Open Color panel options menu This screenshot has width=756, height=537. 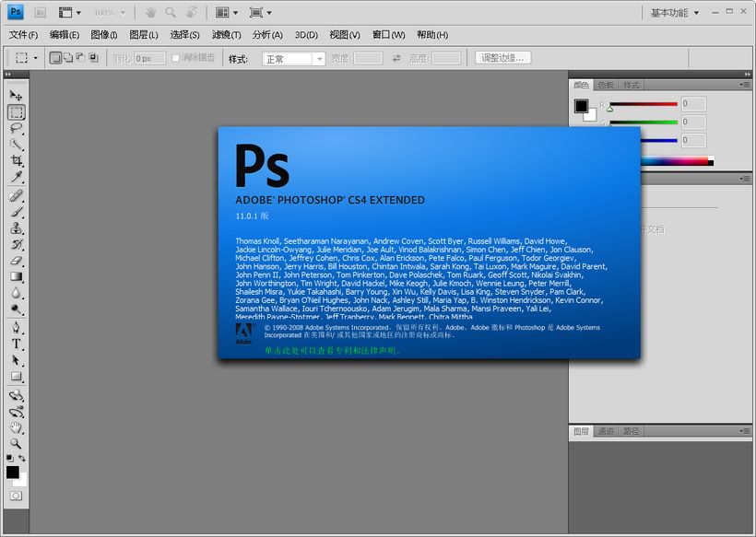(745, 85)
